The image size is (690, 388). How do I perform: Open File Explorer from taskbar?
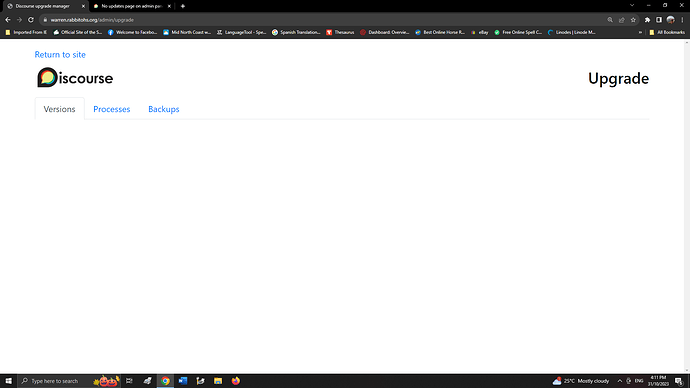(218, 381)
